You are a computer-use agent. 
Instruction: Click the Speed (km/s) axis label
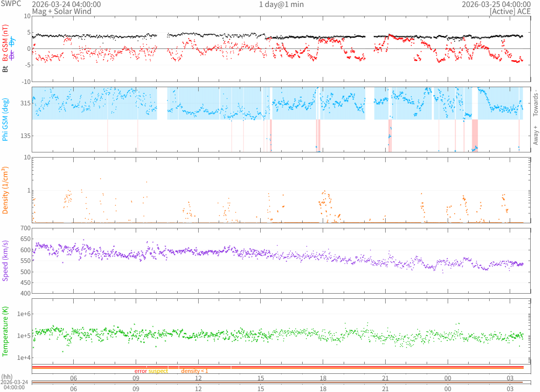[6, 261]
